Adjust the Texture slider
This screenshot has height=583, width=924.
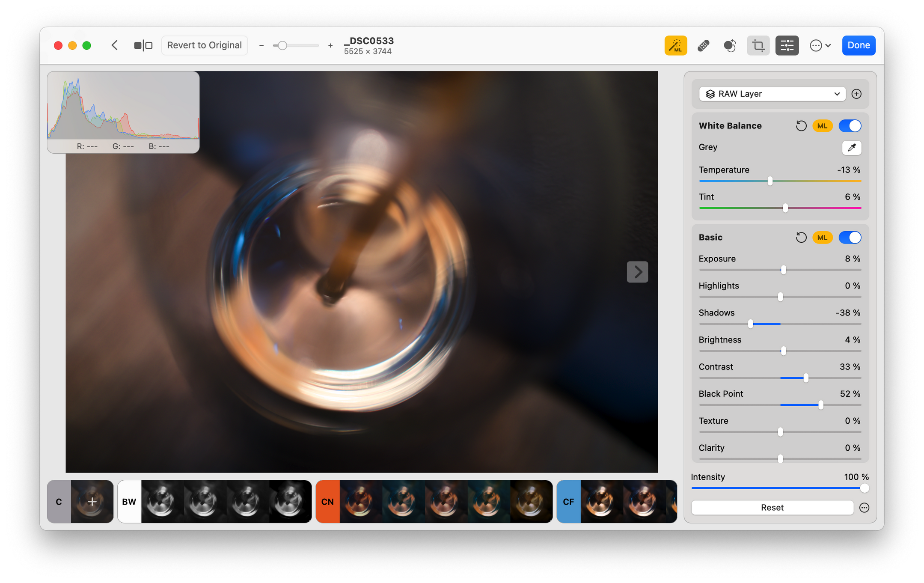point(780,432)
